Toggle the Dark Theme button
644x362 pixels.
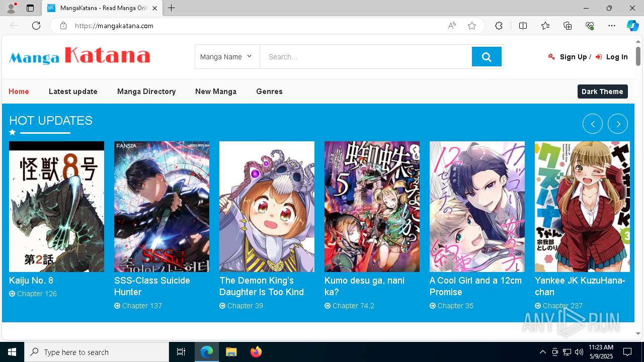tap(602, 92)
